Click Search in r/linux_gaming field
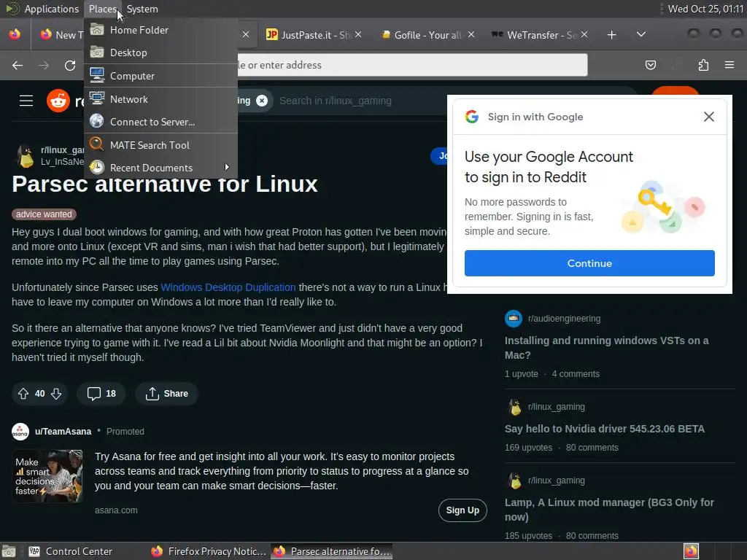Screen dimensions: 747x560 336,101
